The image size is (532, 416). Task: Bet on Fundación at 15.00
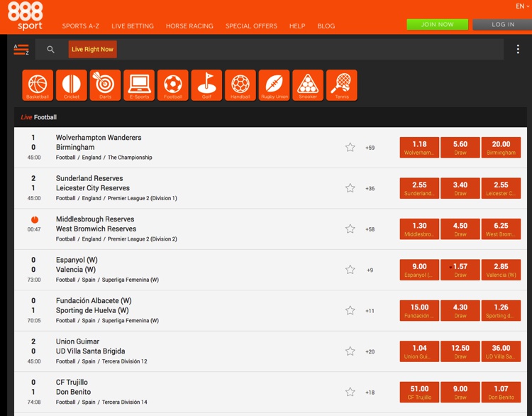tap(419, 310)
